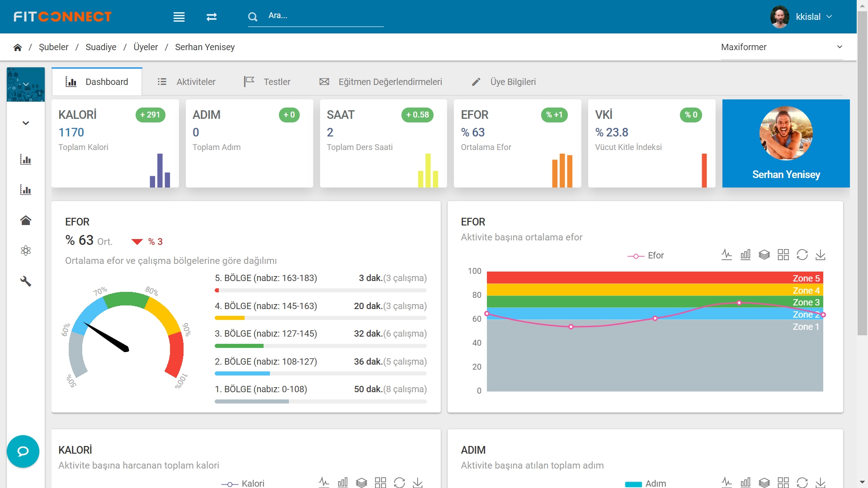The width and height of the screenshot is (868, 488).
Task: Open wrench settings icon in sidebar
Action: 26,281
